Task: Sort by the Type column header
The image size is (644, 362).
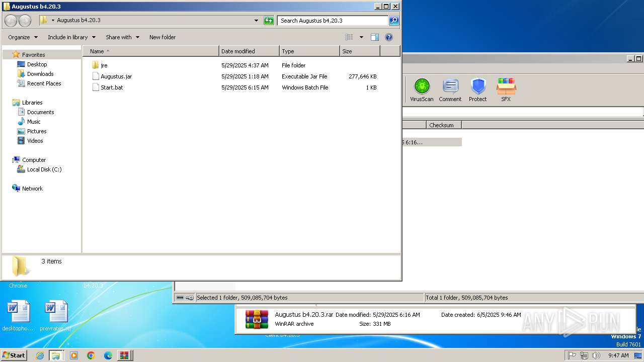Action: click(309, 51)
